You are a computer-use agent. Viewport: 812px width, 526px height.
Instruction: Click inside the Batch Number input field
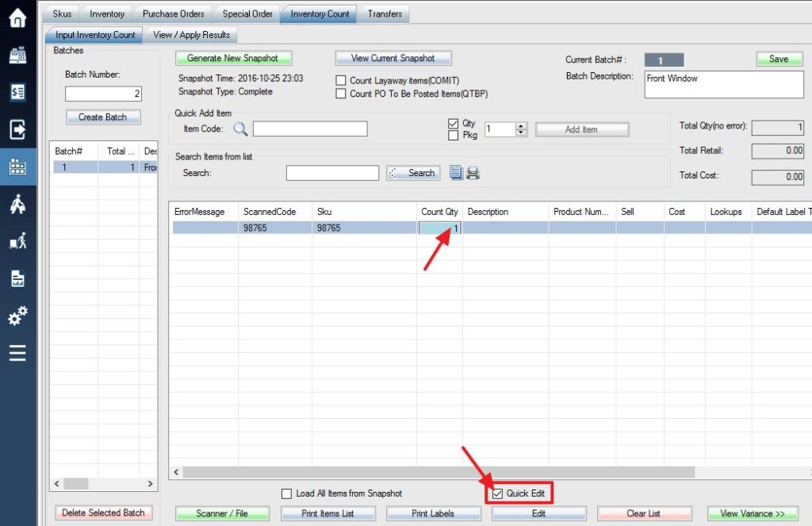102,94
